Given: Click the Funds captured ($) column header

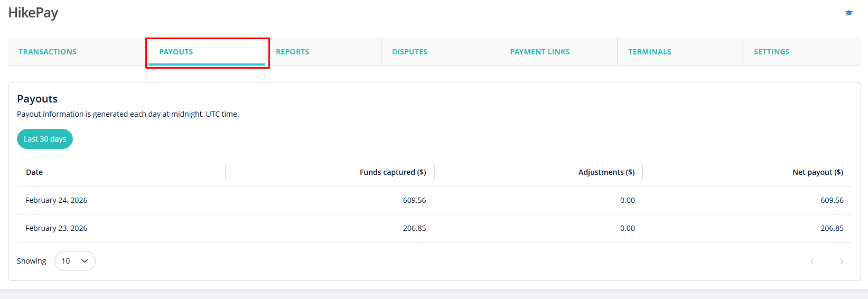Looking at the screenshot, I should 393,172.
